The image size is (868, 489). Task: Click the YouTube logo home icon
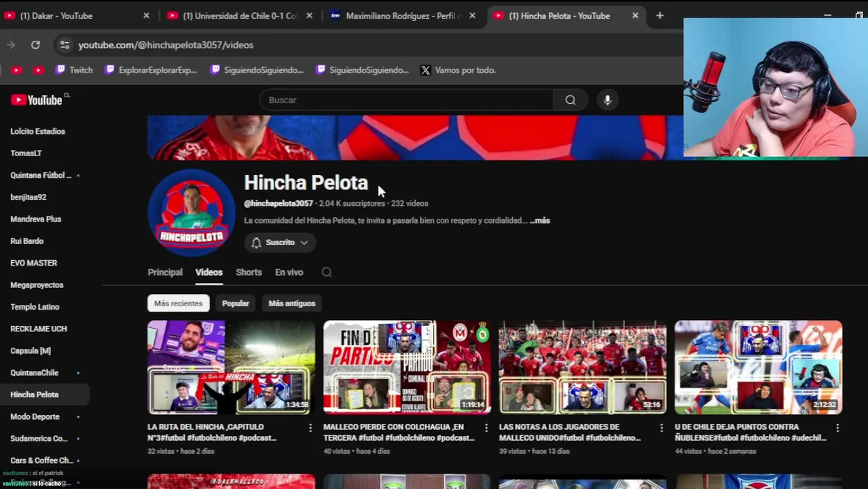tap(37, 100)
